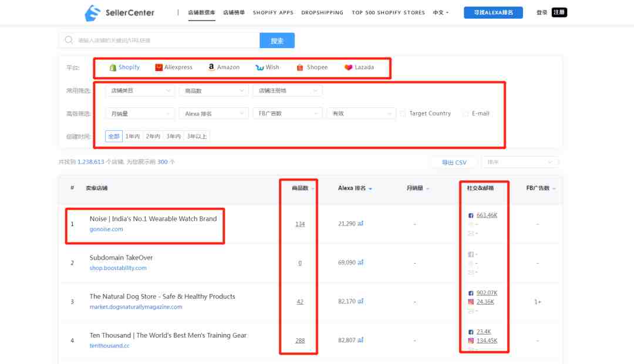Sort by Alexa 排名 column arrow
Screen dimensions: 634x364
pyautogui.click(x=370, y=189)
